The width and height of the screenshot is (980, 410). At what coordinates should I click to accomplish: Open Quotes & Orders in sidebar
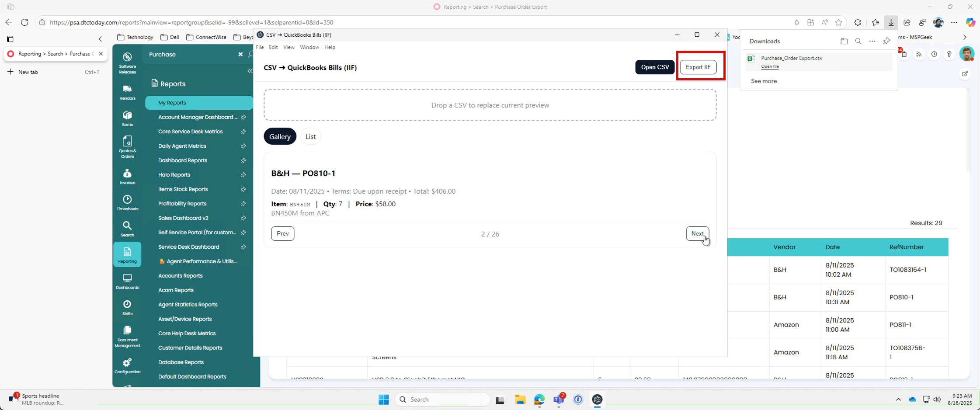tap(127, 146)
